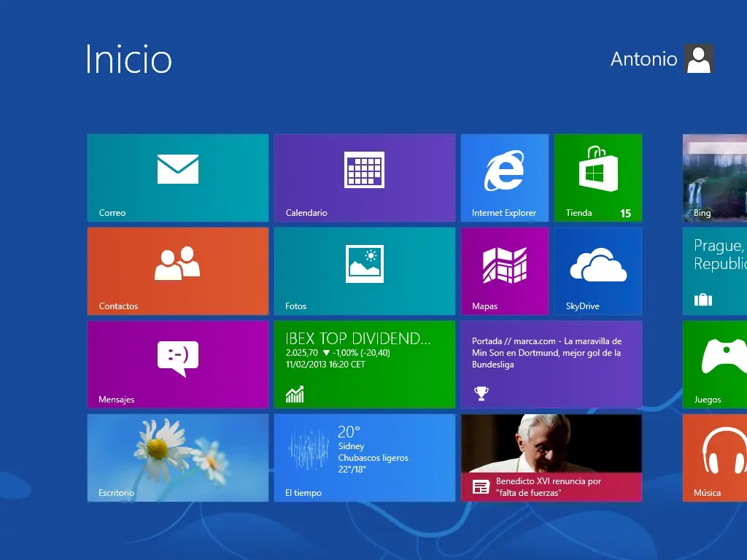This screenshot has height=560, width=747.
Task: Open the Bing waterfall tile
Action: point(715,178)
